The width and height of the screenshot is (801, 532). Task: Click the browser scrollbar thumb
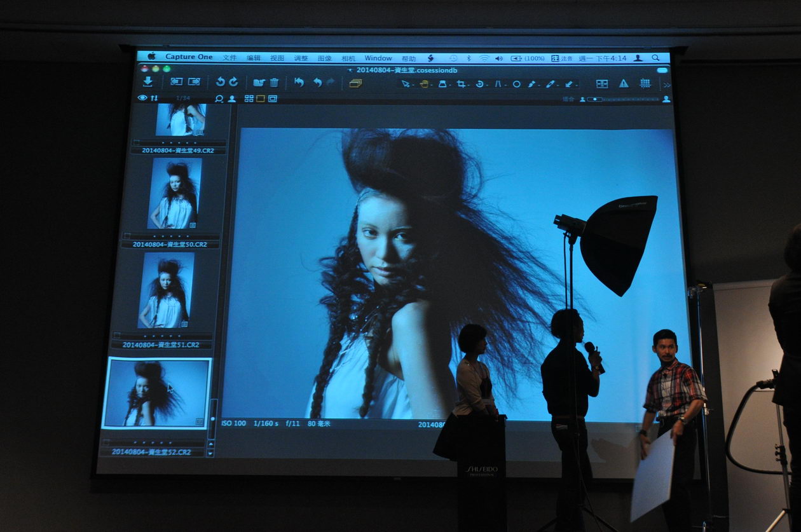pos(213,419)
